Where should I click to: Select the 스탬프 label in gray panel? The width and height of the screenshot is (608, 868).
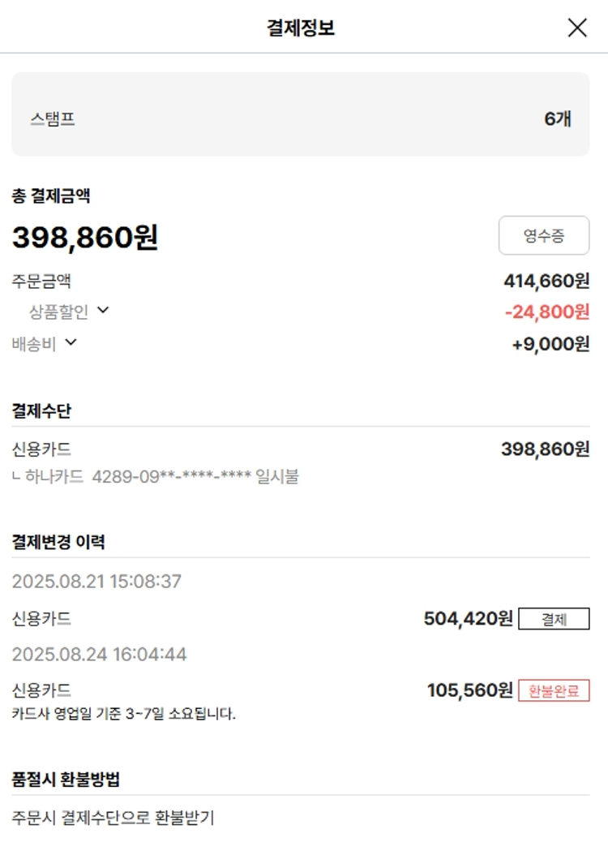53,118
